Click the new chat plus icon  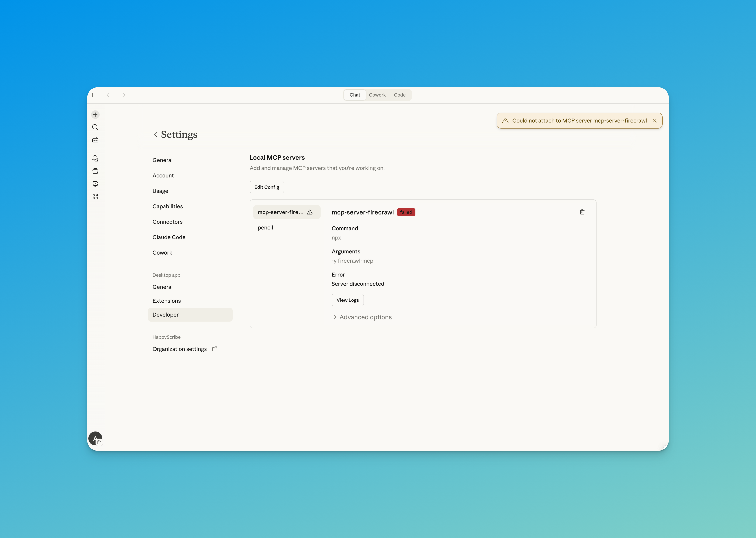(95, 115)
